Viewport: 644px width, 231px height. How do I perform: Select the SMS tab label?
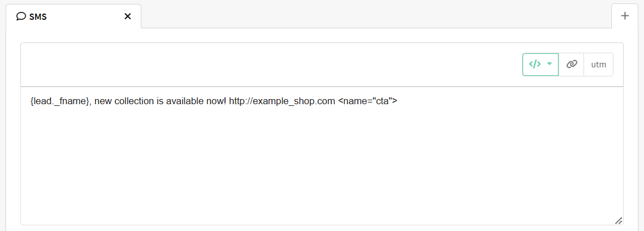pos(38,16)
